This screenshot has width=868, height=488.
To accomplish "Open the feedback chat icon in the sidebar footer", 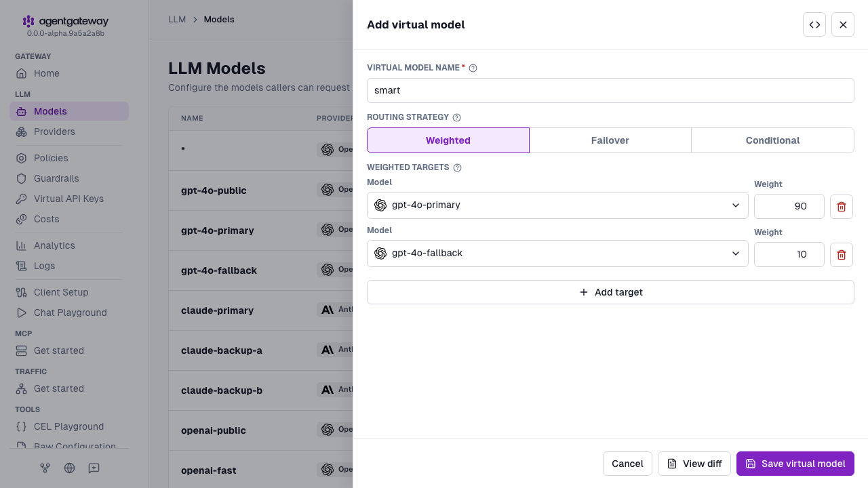I will [x=94, y=468].
